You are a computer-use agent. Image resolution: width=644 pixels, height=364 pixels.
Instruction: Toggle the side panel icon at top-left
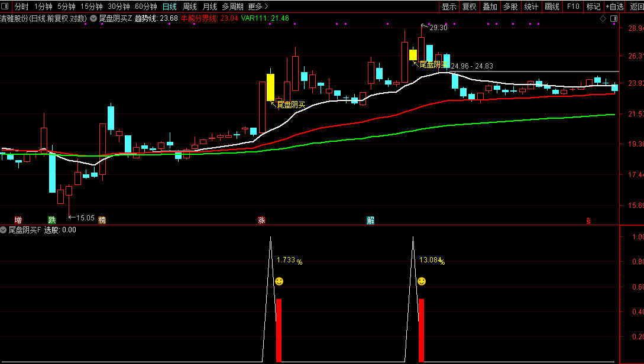(5, 6)
